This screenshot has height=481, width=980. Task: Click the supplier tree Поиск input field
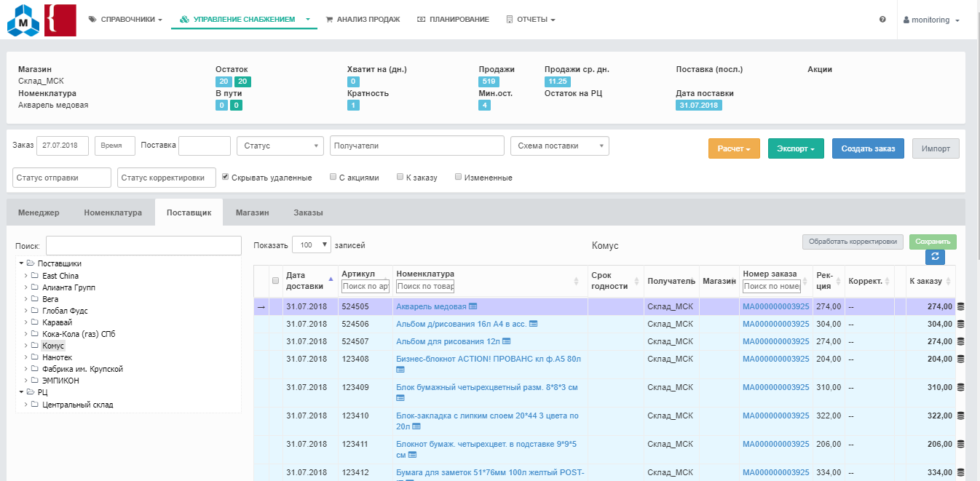tap(143, 246)
